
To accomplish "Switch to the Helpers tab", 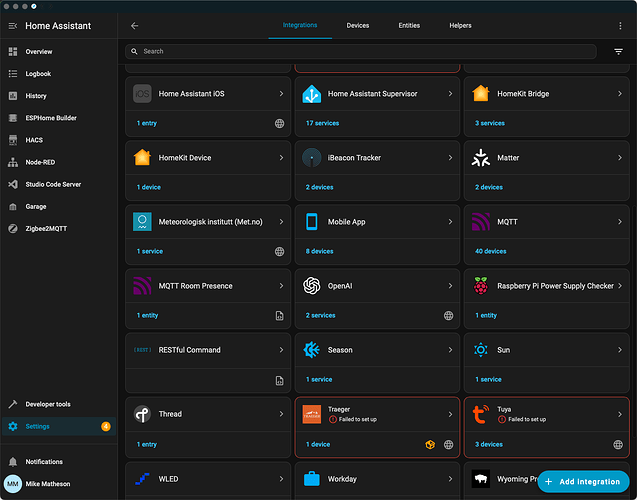I will point(460,26).
